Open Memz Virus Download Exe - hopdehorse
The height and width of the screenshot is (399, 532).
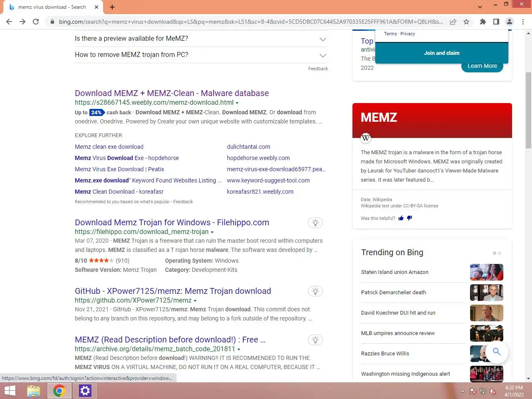[127, 158]
